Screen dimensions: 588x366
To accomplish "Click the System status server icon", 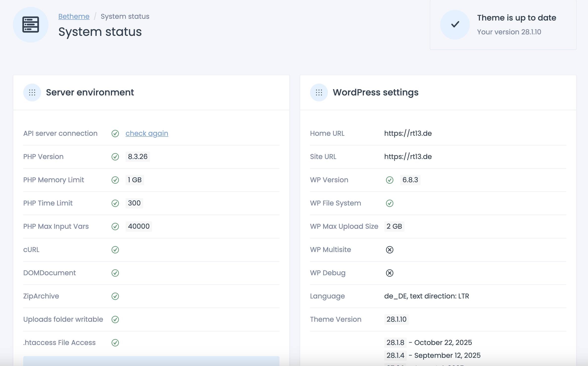I will 31,24.
